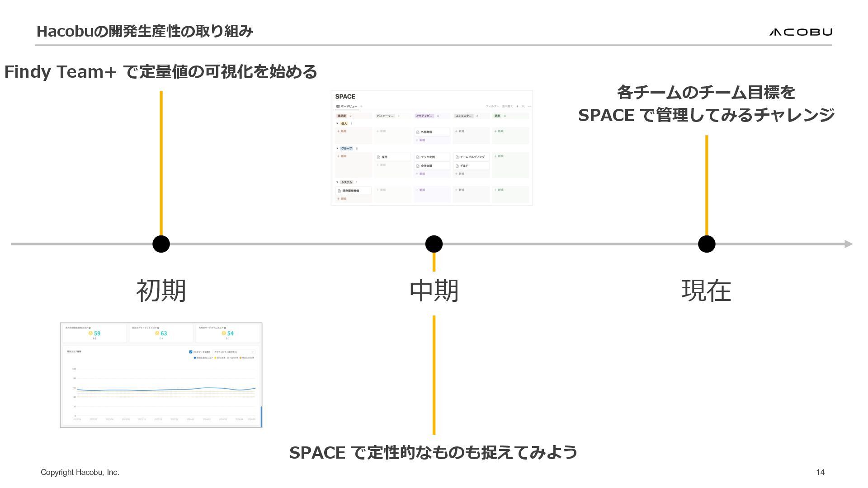
Task: Open the 全社会議 card
Action: pyautogui.click(x=432, y=166)
